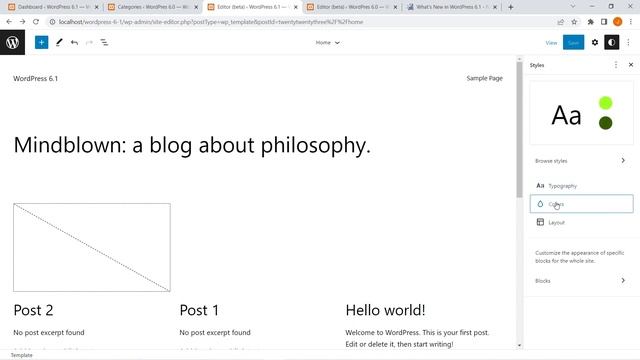The image size is (640, 360).
Task: Click the redo arrow
Action: pos(89,42)
